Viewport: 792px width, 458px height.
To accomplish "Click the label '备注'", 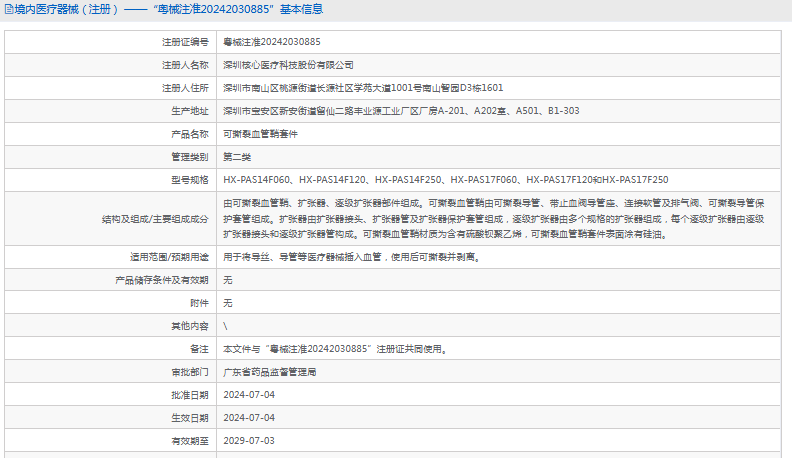I will (199, 349).
